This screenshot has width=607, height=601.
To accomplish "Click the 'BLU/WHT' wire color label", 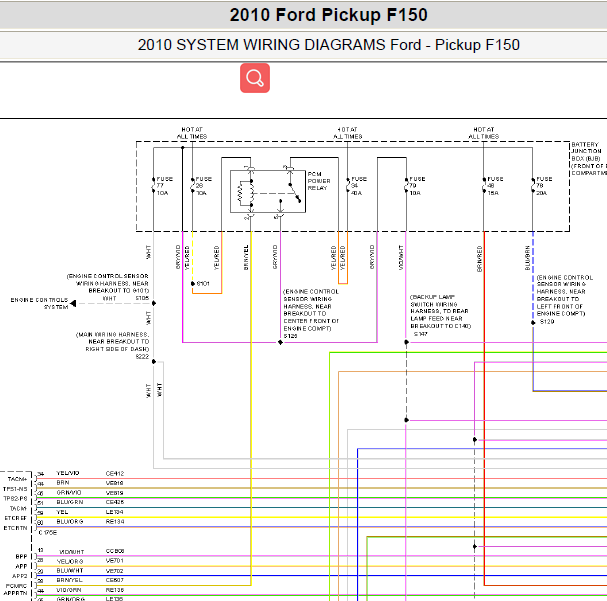I will tap(70, 571).
